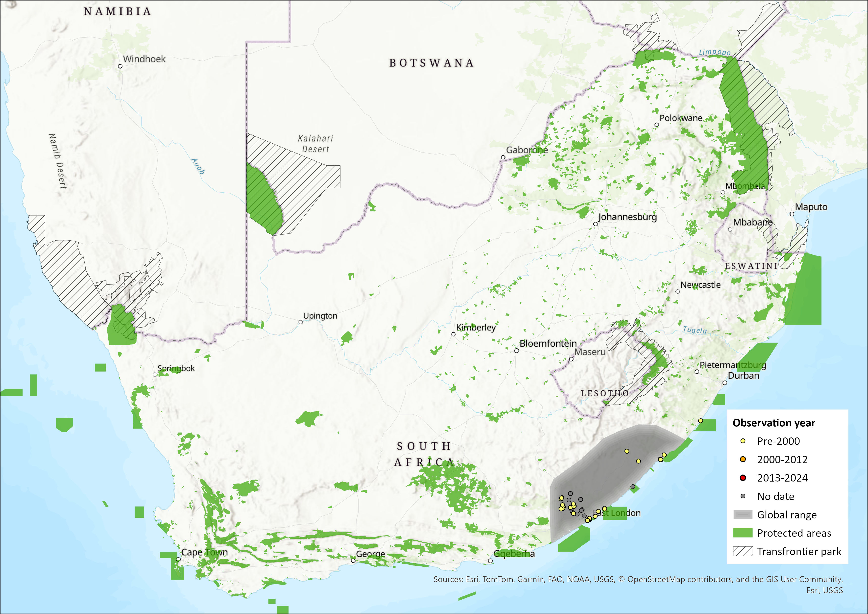The image size is (868, 614).
Task: Click the 2013-2024 red legend dot
Action: (743, 478)
